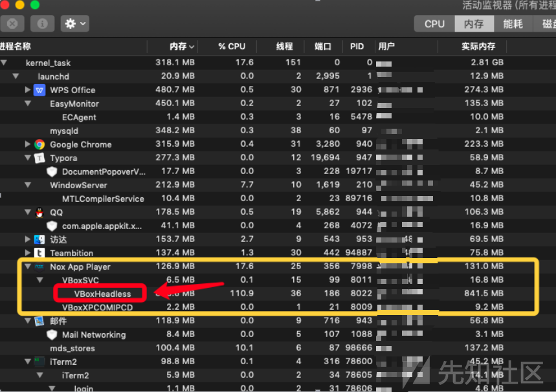This screenshot has height=392, width=556.
Task: Select the VBoxHeadless process row
Action: [x=102, y=294]
